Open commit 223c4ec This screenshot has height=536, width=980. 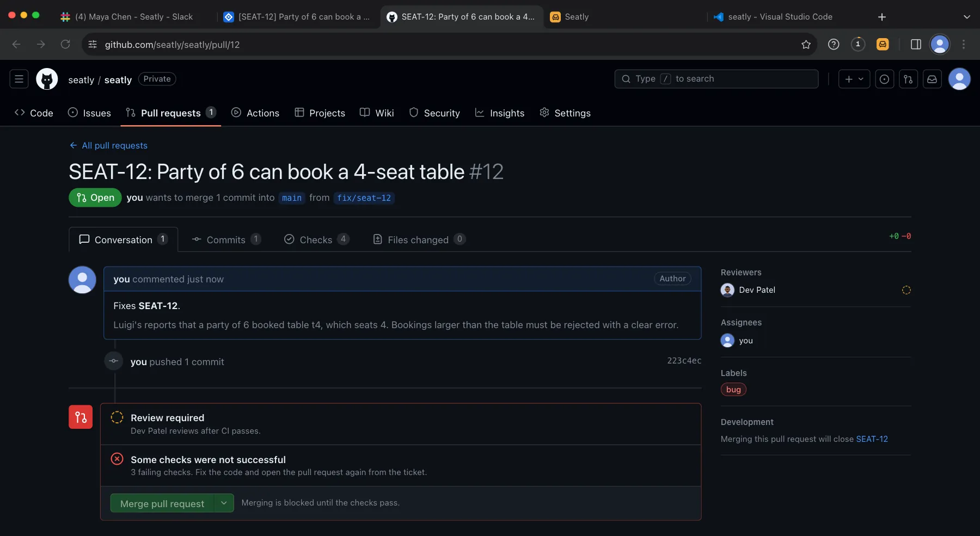pos(684,361)
